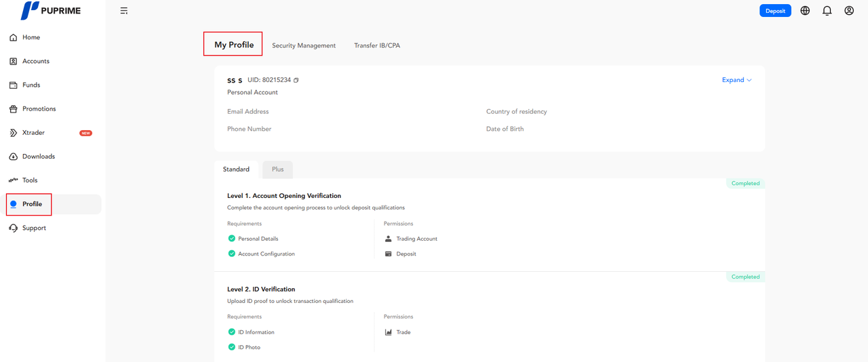The width and height of the screenshot is (868, 362).
Task: Select the Plus verification tab
Action: [277, 169]
